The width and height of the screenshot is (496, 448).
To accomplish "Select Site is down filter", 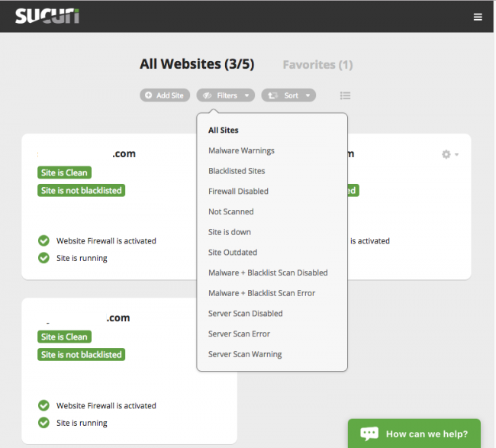I will [x=230, y=232].
